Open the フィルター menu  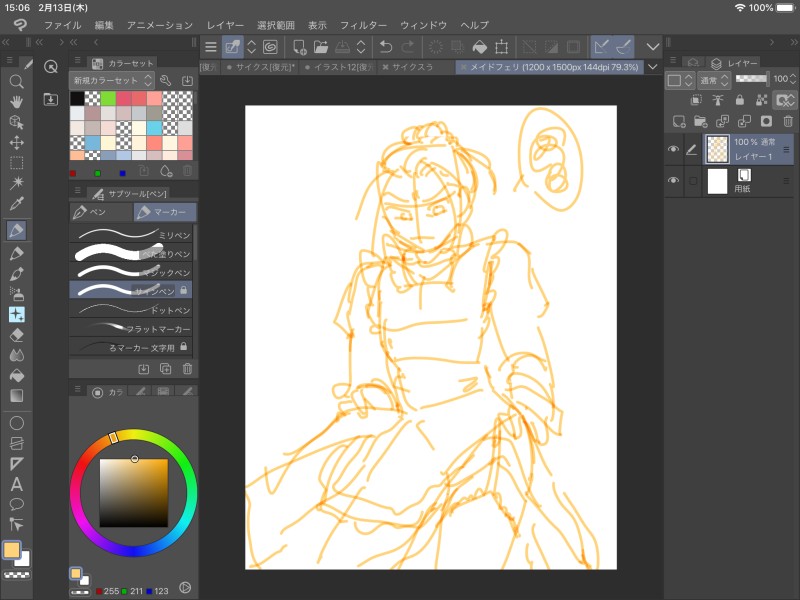tap(363, 25)
